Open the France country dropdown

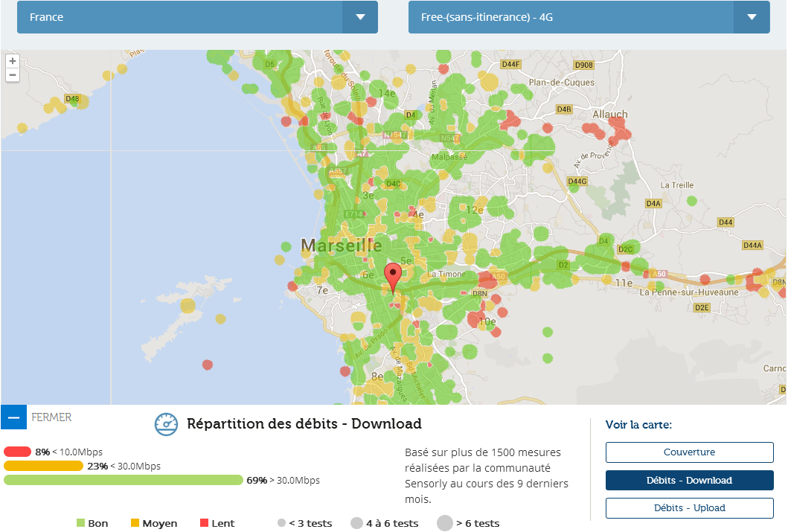click(x=197, y=17)
